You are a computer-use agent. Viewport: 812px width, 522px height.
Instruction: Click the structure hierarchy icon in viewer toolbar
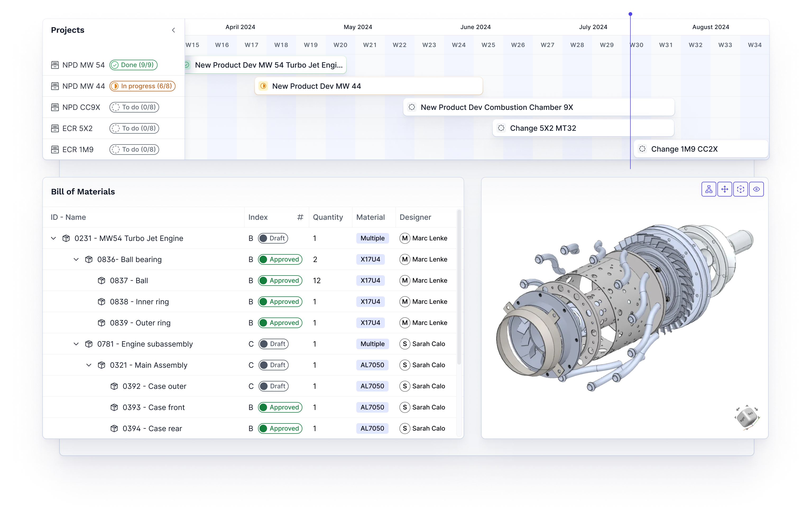click(x=709, y=189)
